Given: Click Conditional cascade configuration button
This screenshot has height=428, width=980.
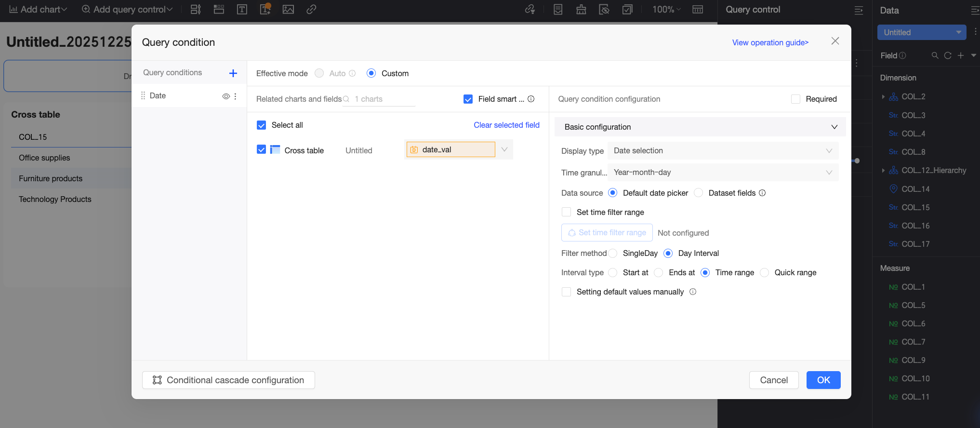Looking at the screenshot, I should point(228,380).
